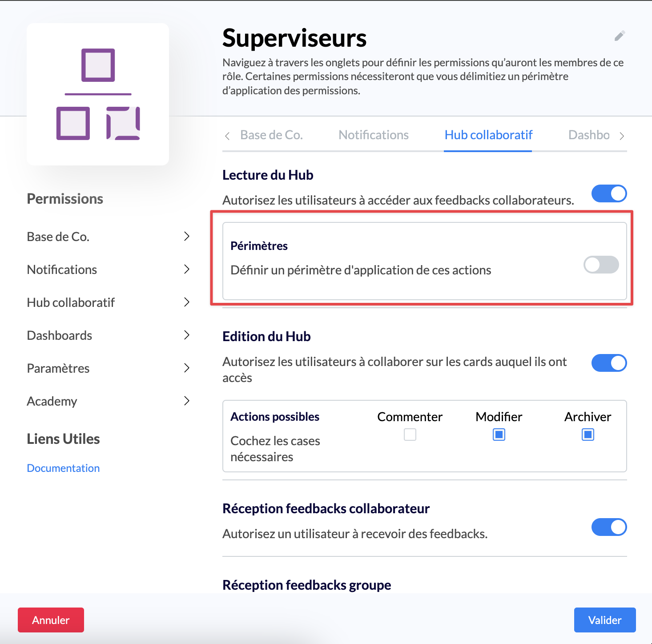
Task: Click the Valider button
Action: 604,620
